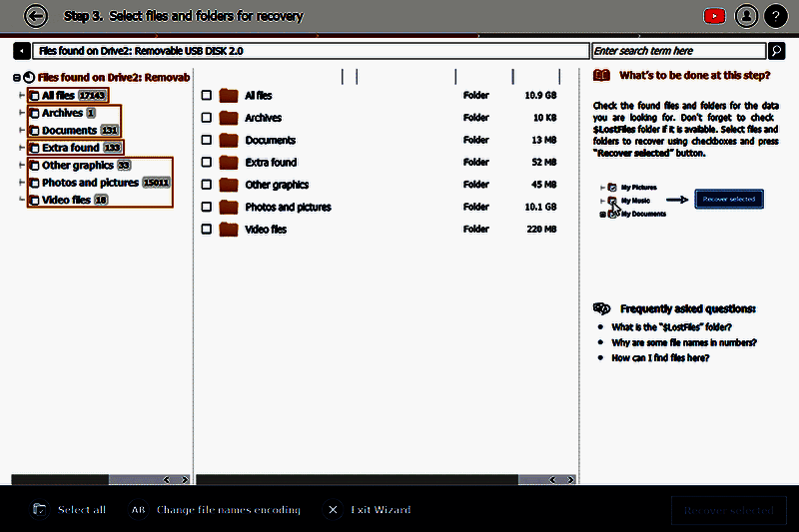
Task: Click the back arrow button
Action: pos(36,16)
